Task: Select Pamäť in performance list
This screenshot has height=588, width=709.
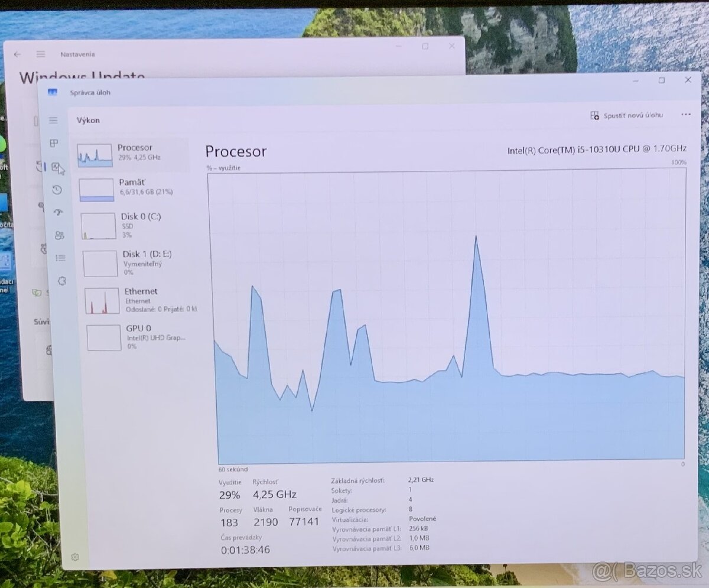Action: pos(135,189)
